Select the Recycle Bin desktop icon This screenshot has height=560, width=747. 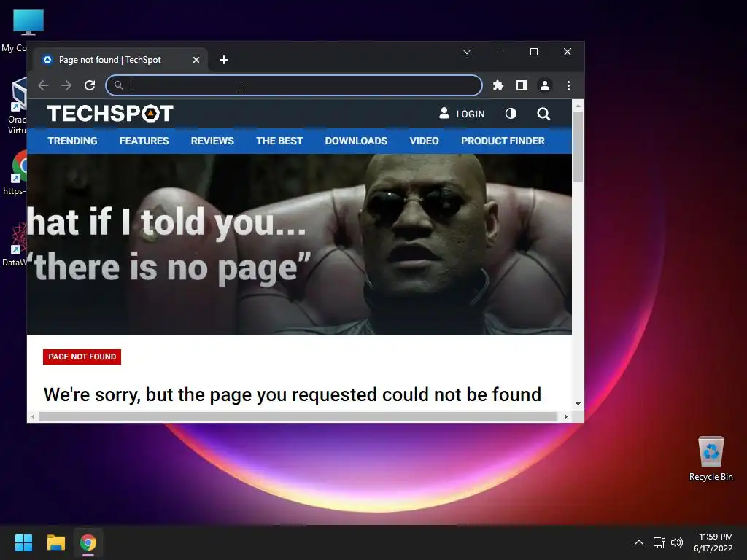(x=711, y=459)
